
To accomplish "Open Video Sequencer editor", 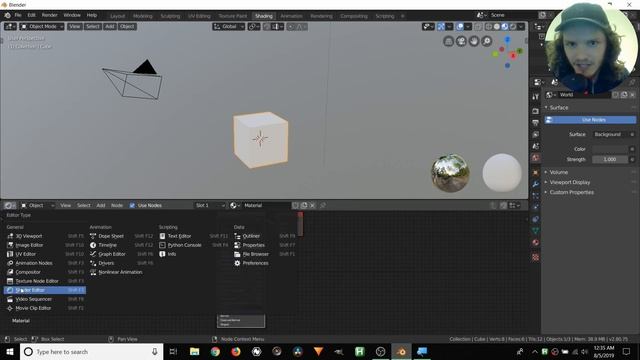I will click(x=45, y=299).
